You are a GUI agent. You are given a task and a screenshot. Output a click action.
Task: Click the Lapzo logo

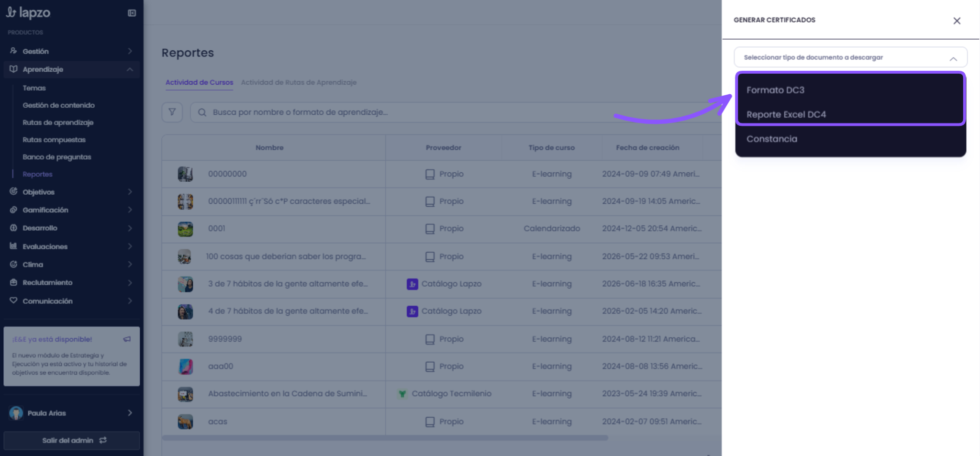point(28,12)
